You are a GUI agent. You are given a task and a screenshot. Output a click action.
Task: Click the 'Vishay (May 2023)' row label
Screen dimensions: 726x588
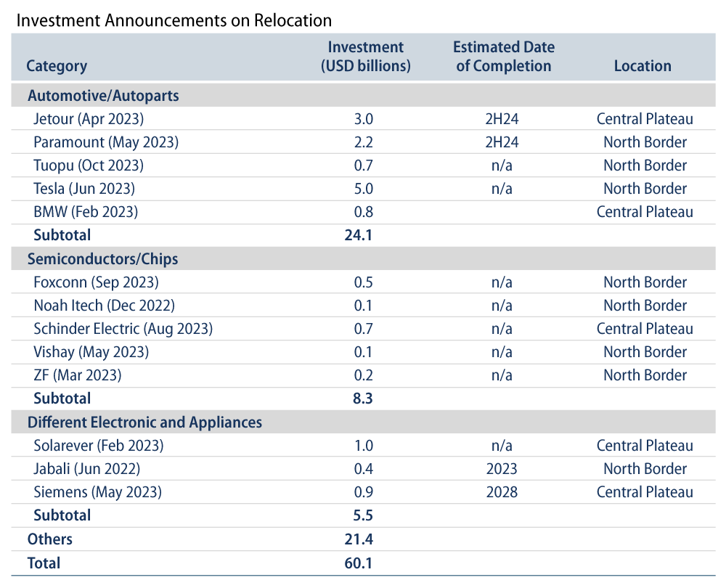(x=91, y=352)
